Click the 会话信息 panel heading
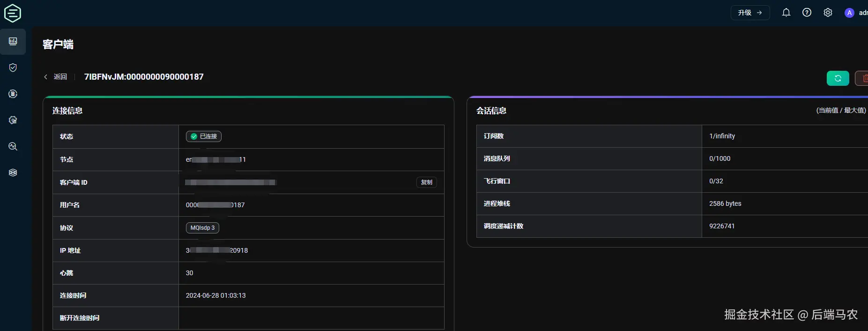The image size is (868, 331). 491,111
